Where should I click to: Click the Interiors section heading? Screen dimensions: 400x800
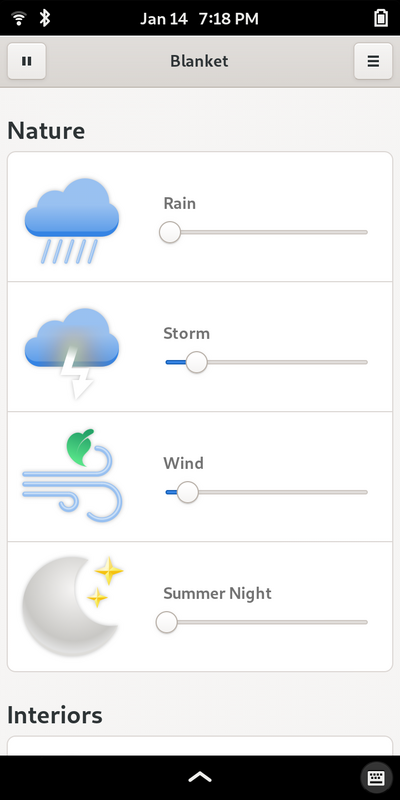pyautogui.click(x=55, y=715)
